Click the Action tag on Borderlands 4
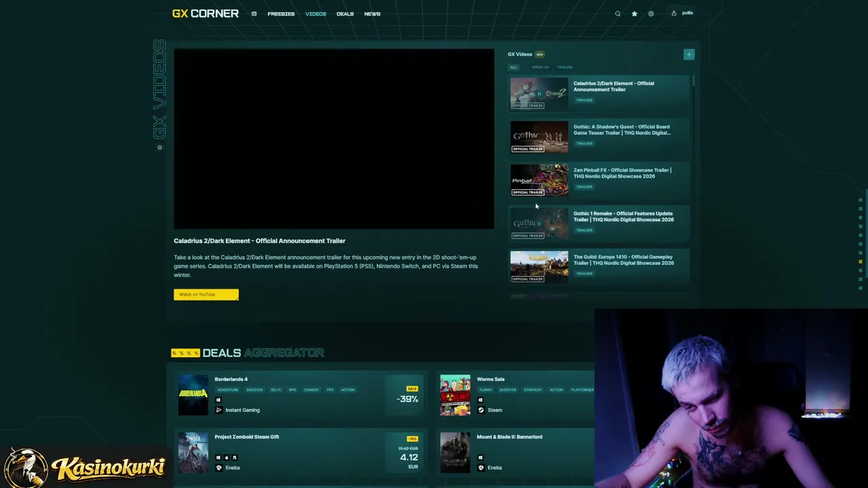The image size is (868, 488). 348,390
